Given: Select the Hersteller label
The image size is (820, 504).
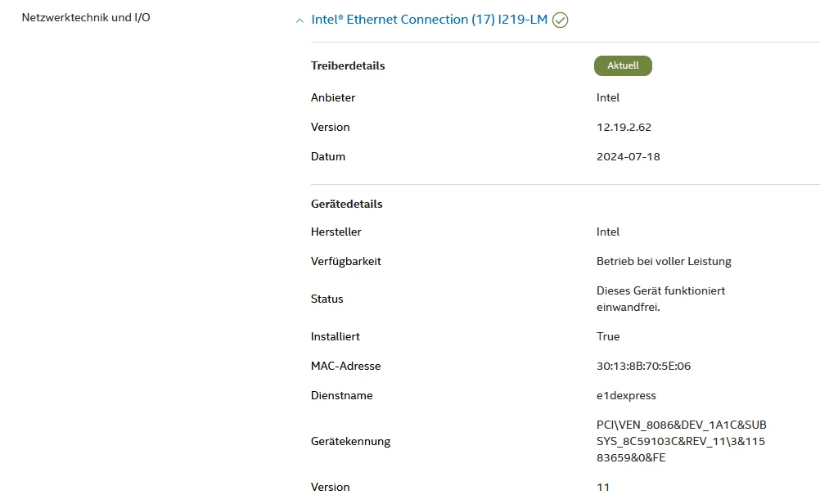Looking at the screenshot, I should pyautogui.click(x=336, y=232).
